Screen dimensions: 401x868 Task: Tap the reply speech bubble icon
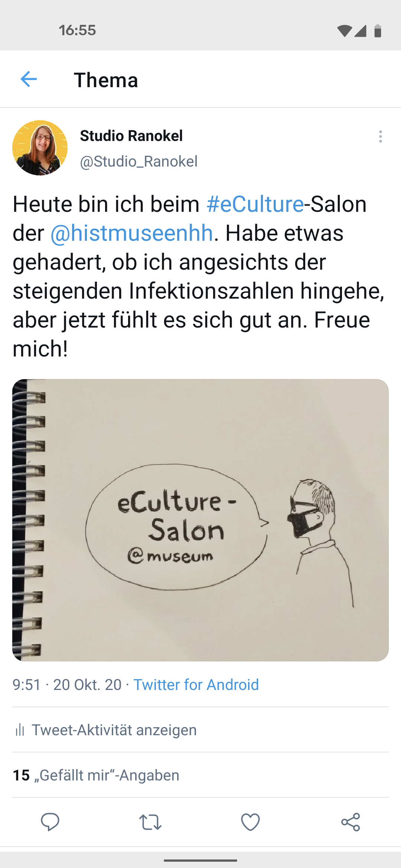click(50, 822)
